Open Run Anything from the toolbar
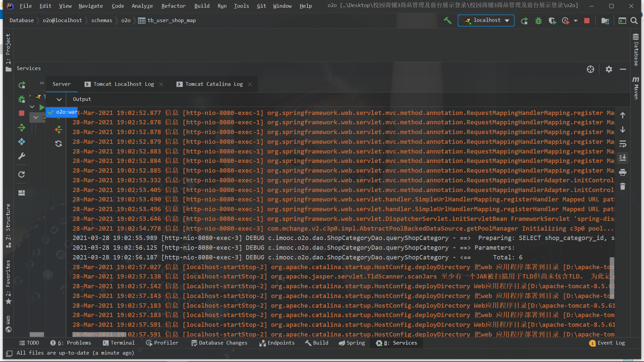The height and width of the screenshot is (362, 644). pos(622,21)
